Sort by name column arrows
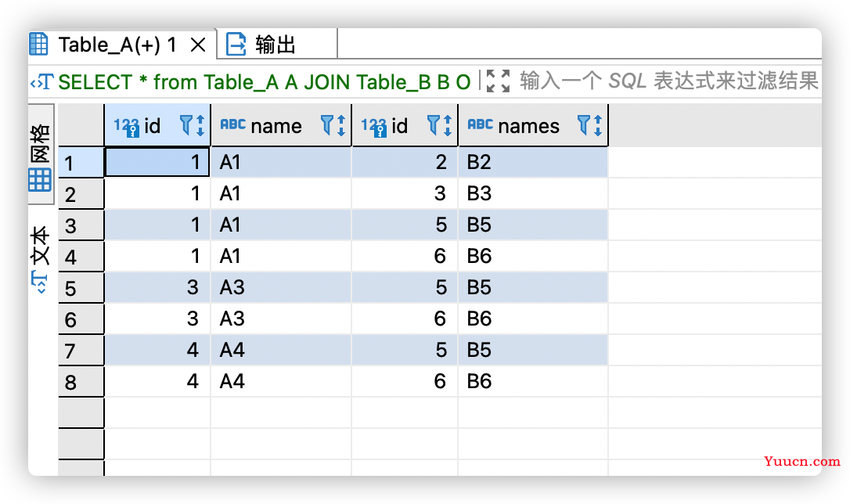The image size is (850, 504). tap(341, 125)
